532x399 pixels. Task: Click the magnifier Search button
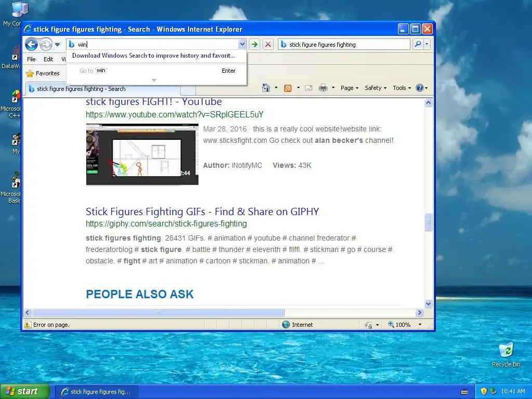[x=418, y=44]
